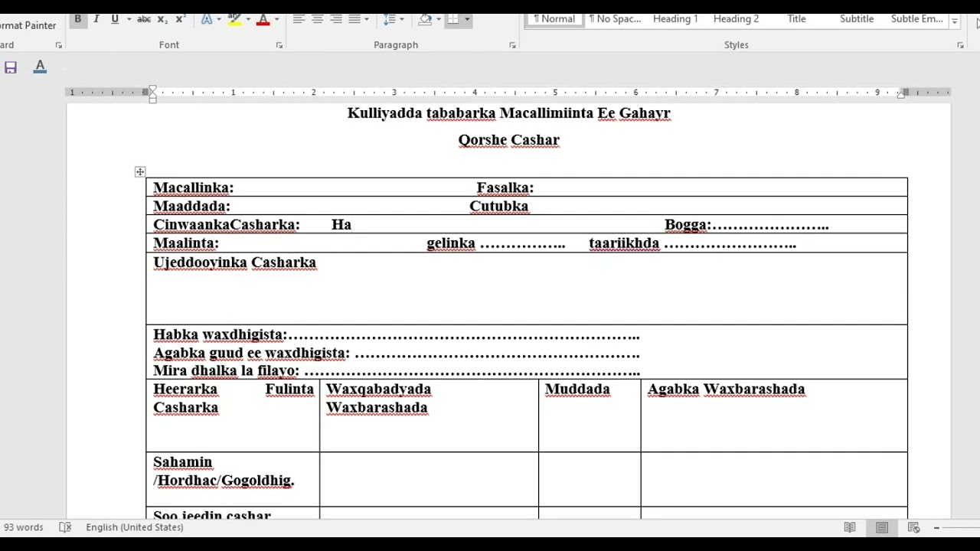The width and height of the screenshot is (980, 551).
Task: Apply the No Spacing style
Action: 615,19
